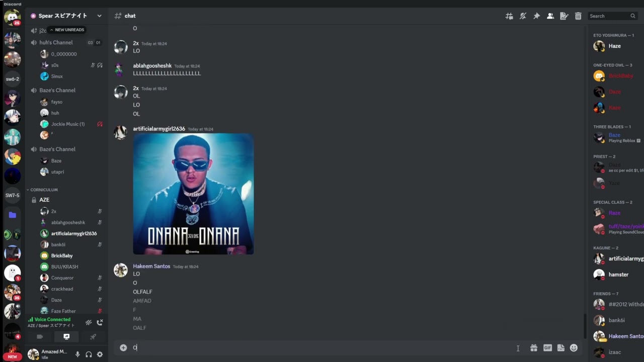The height and width of the screenshot is (362, 644).
Task: Open Haze in member list
Action: click(x=615, y=46)
